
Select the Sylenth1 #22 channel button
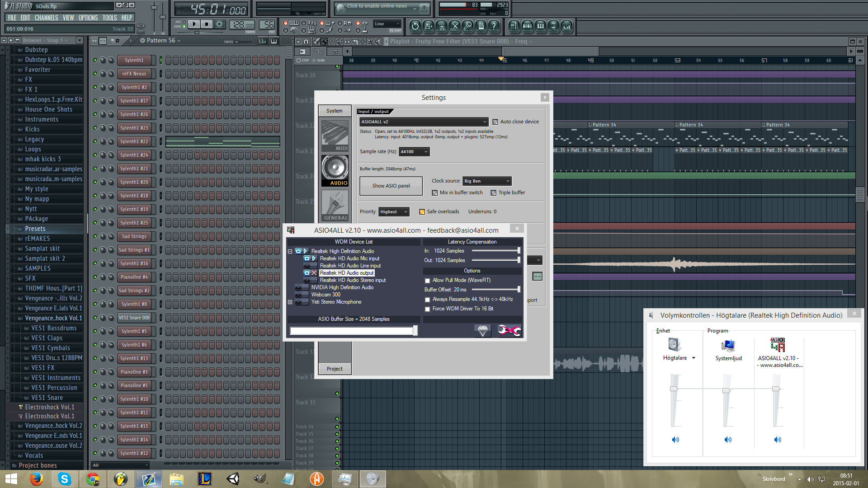coord(134,141)
